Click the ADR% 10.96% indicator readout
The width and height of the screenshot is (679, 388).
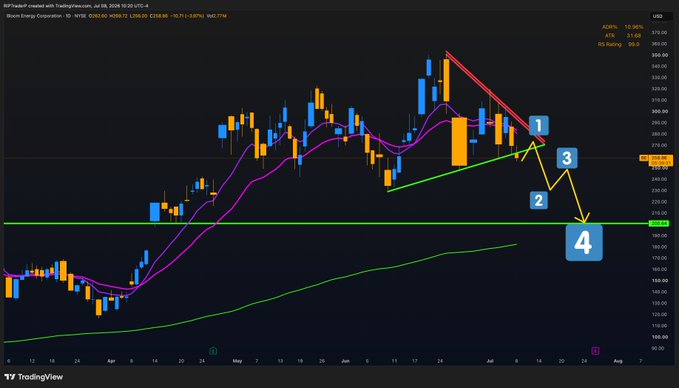[623, 27]
